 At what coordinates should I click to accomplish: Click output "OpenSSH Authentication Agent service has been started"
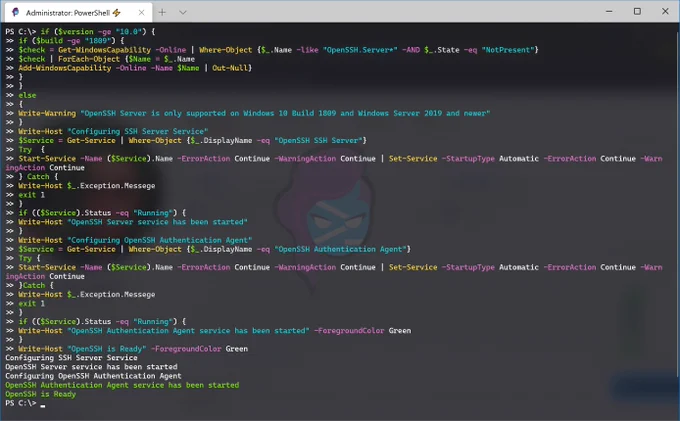click(122, 385)
